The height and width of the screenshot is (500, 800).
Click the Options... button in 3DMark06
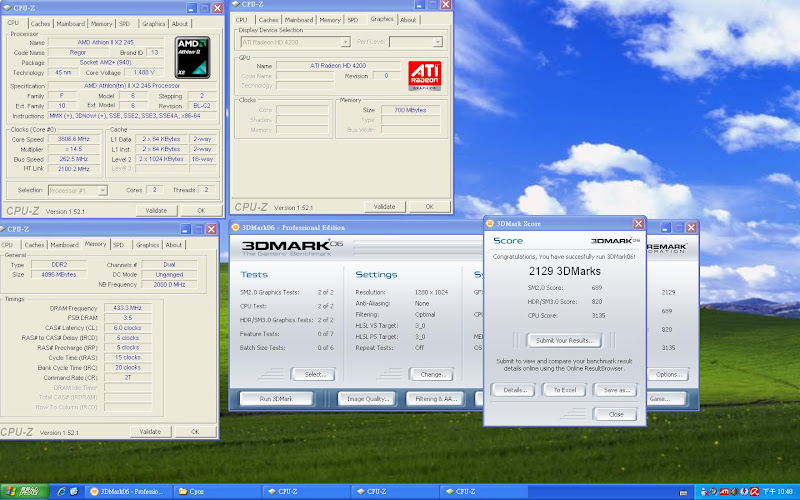click(x=668, y=374)
